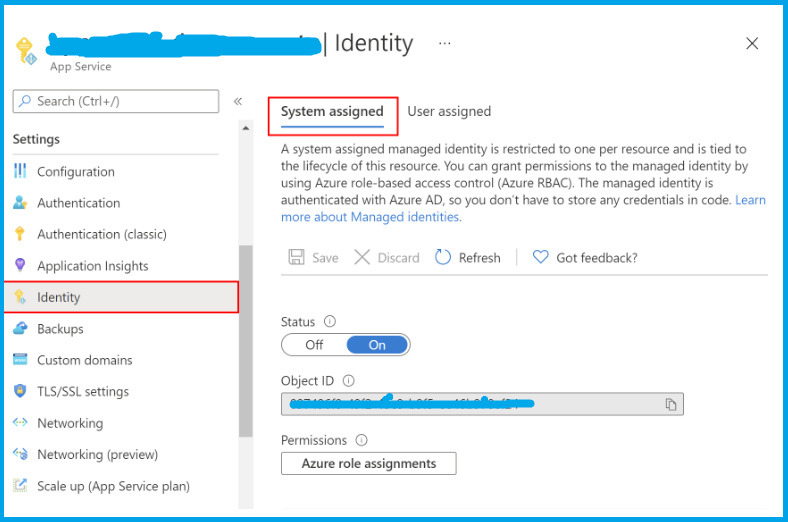This screenshot has width=788, height=522.
Task: Click the Object ID info icon
Action: coord(348,381)
